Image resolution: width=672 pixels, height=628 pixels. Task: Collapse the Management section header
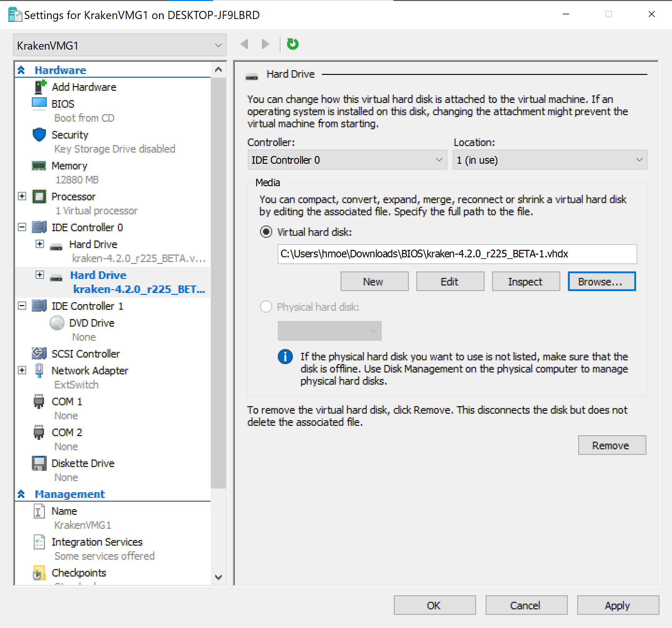click(x=21, y=494)
